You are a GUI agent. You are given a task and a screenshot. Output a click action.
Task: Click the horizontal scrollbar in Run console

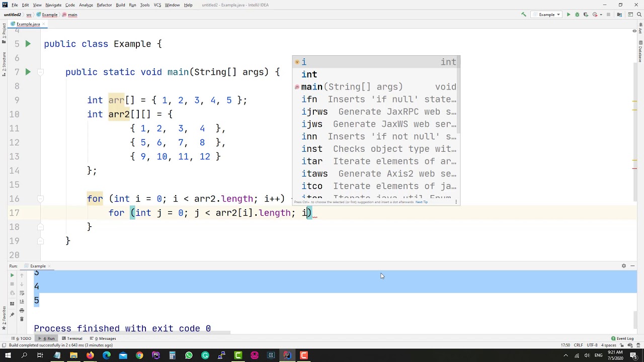[132, 332]
